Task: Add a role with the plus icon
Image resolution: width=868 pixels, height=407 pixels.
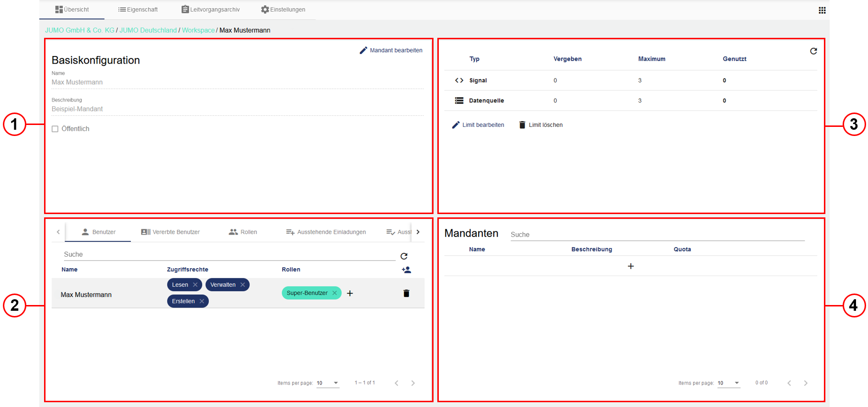Action: point(350,294)
